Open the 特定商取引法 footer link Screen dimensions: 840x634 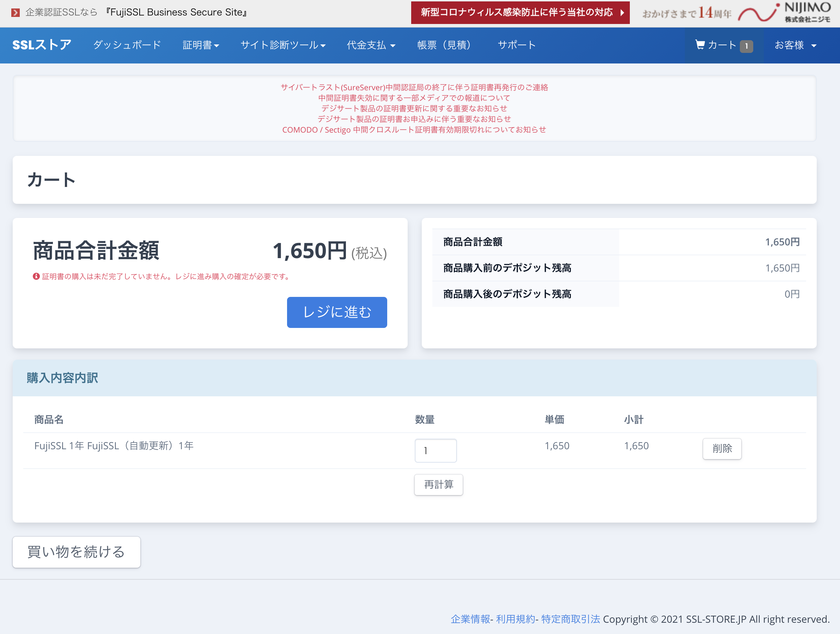[570, 619]
